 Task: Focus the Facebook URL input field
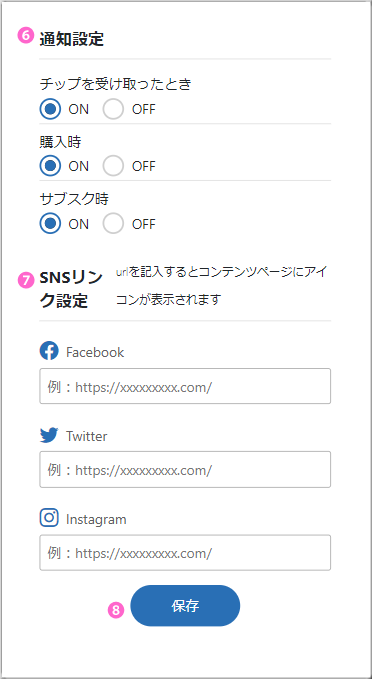point(185,386)
